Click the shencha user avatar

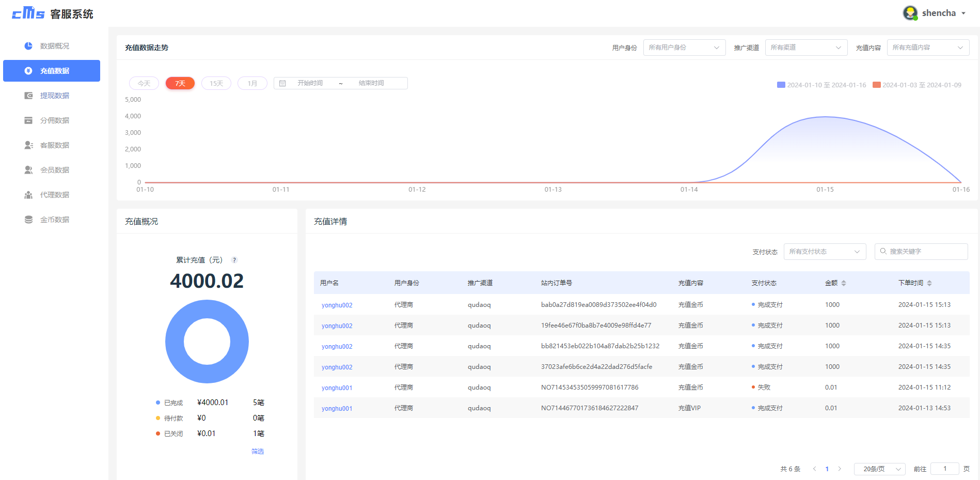coord(910,13)
